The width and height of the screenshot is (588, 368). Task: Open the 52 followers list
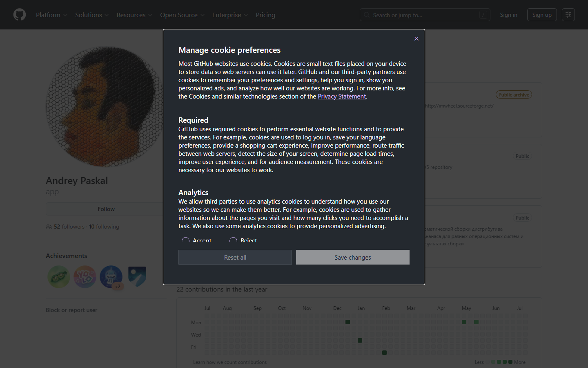pos(69,227)
